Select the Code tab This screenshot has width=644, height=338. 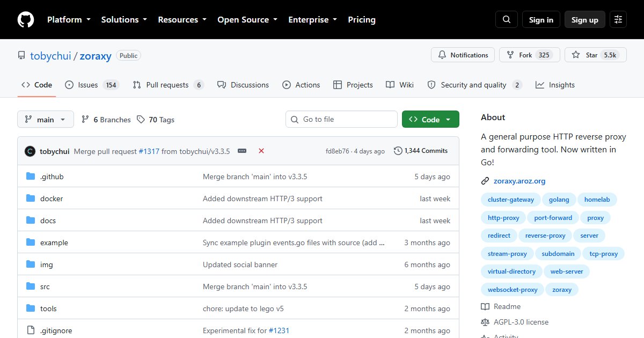36,85
